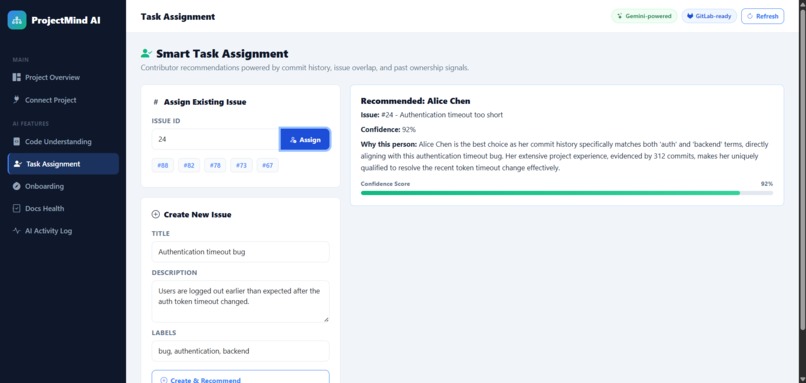Click the Connect Project plug icon

16,100
